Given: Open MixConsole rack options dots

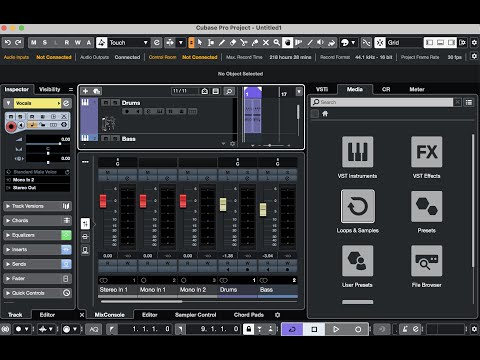Looking at the screenshot, I should click(85, 162).
